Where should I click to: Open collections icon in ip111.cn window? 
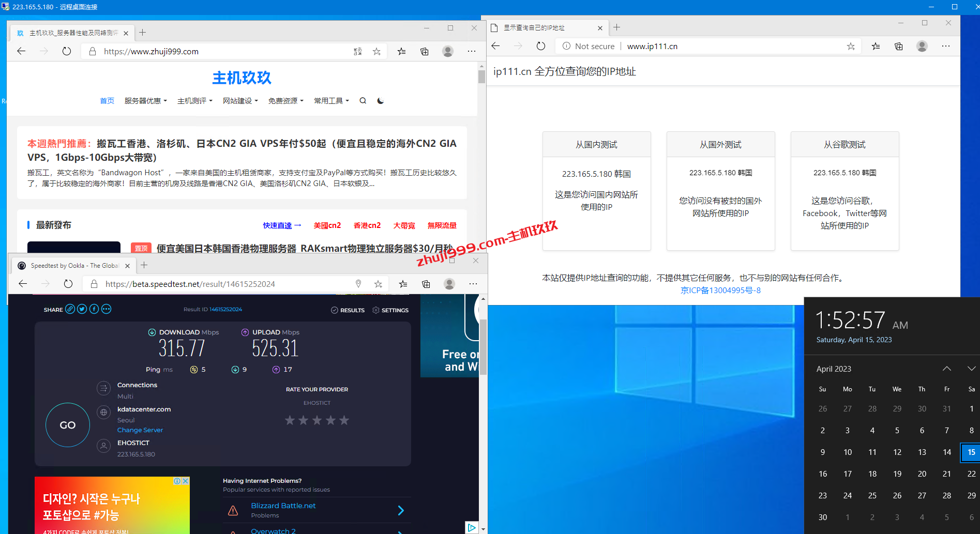coord(899,46)
